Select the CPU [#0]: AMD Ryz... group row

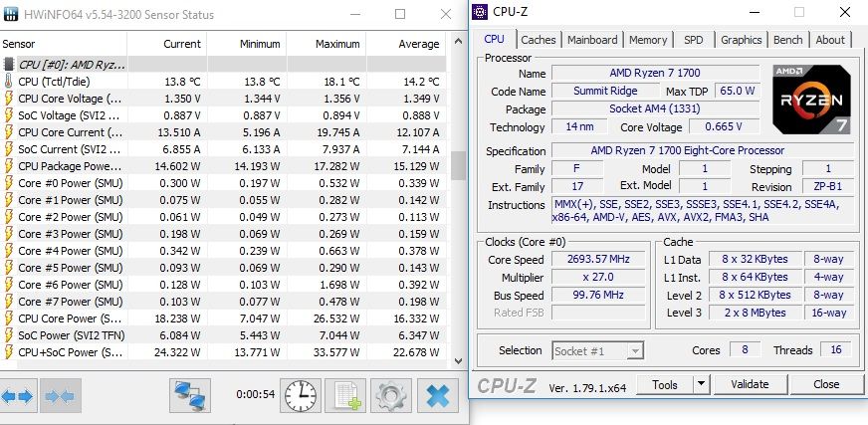click(223, 64)
